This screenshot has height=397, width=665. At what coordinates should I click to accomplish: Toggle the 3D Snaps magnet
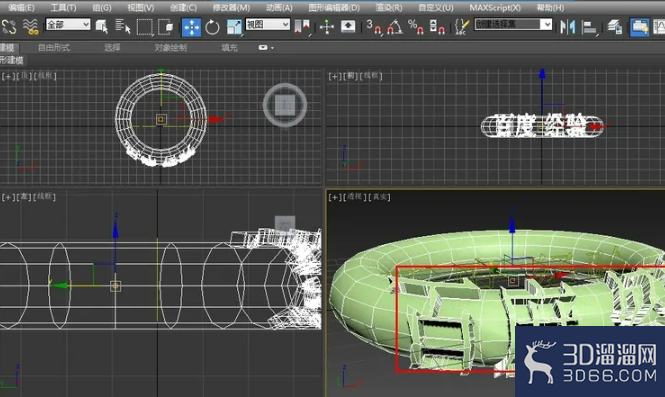tap(374, 27)
